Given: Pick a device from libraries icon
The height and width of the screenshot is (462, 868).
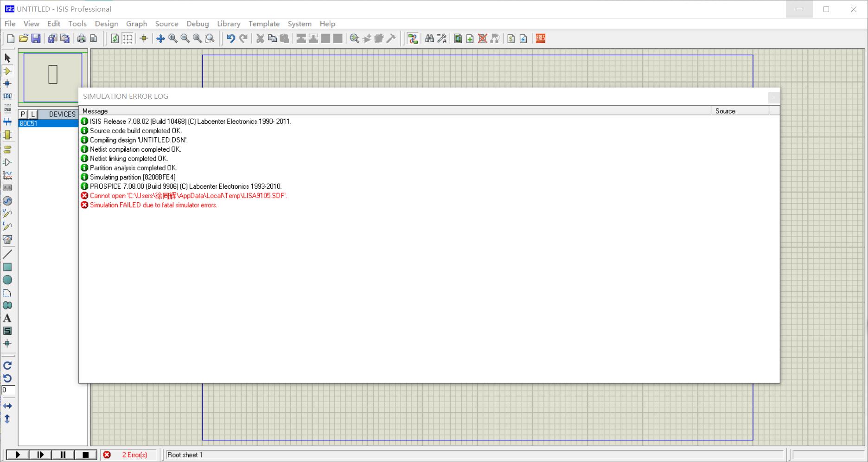Looking at the screenshot, I should coord(354,38).
